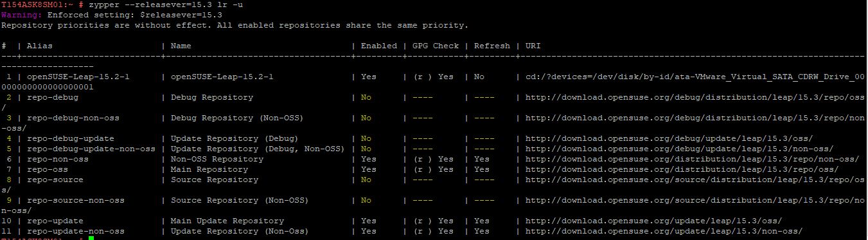Click GPG Check '(r ) Yes' for repo-update

point(432,221)
